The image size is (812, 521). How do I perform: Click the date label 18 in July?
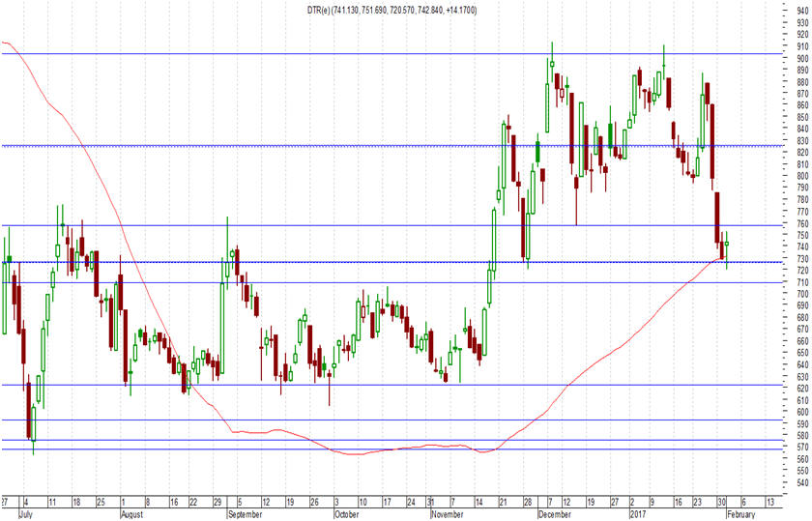76,502
